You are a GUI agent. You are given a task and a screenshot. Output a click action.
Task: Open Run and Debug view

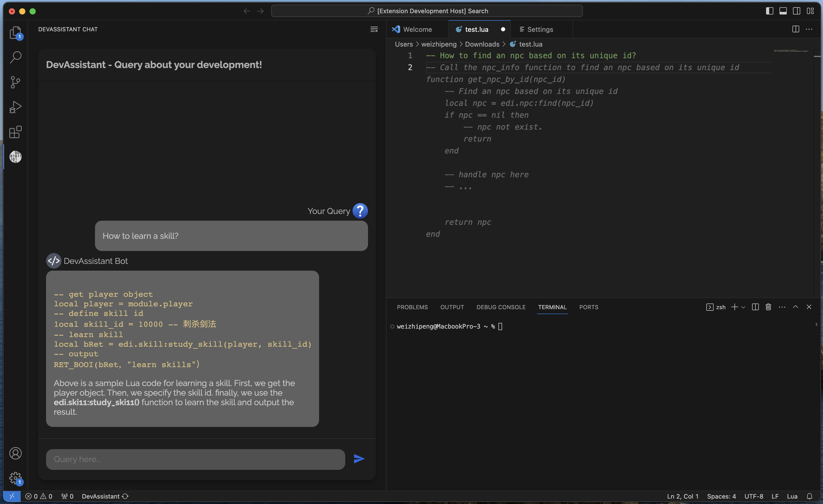(15, 107)
